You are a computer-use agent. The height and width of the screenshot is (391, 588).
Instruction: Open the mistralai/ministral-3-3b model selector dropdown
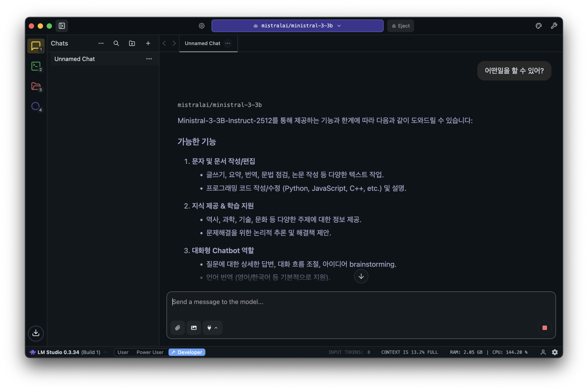[x=297, y=26]
